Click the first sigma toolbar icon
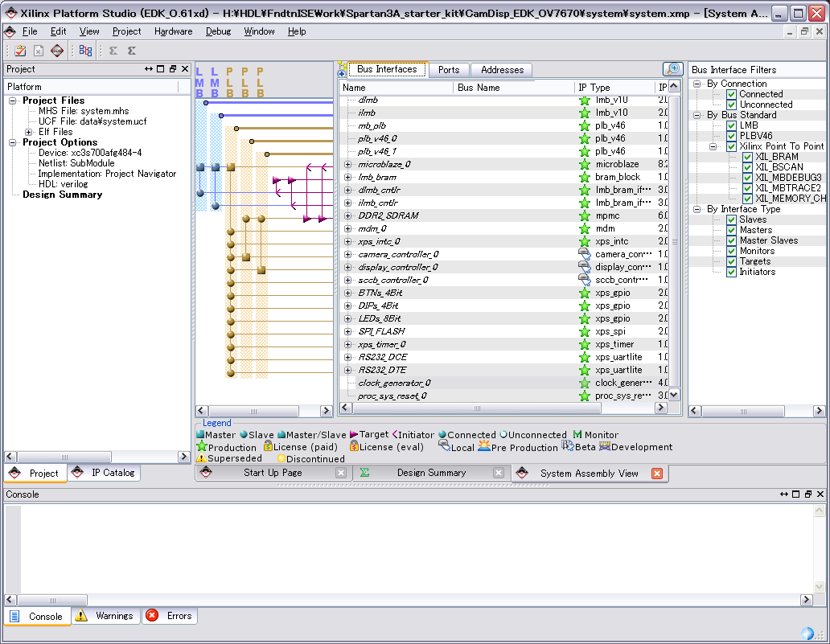 [x=113, y=51]
